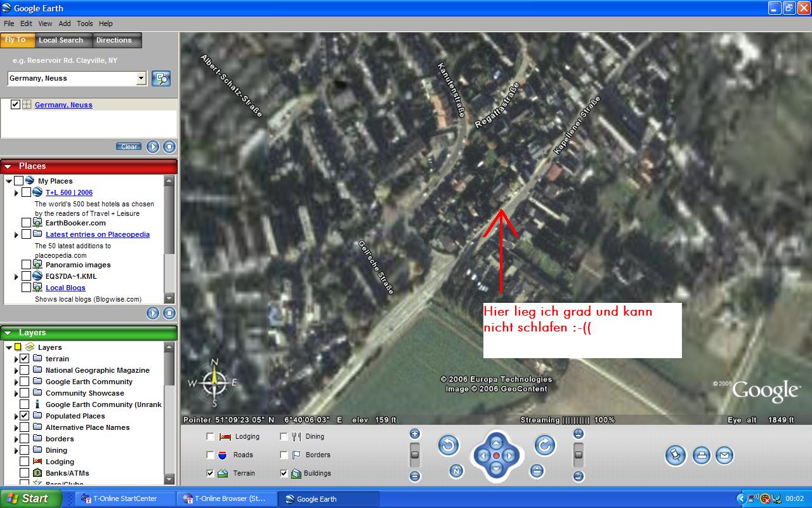This screenshot has width=812, height=508.
Task: Rotate the view counterclockwise
Action: click(449, 445)
